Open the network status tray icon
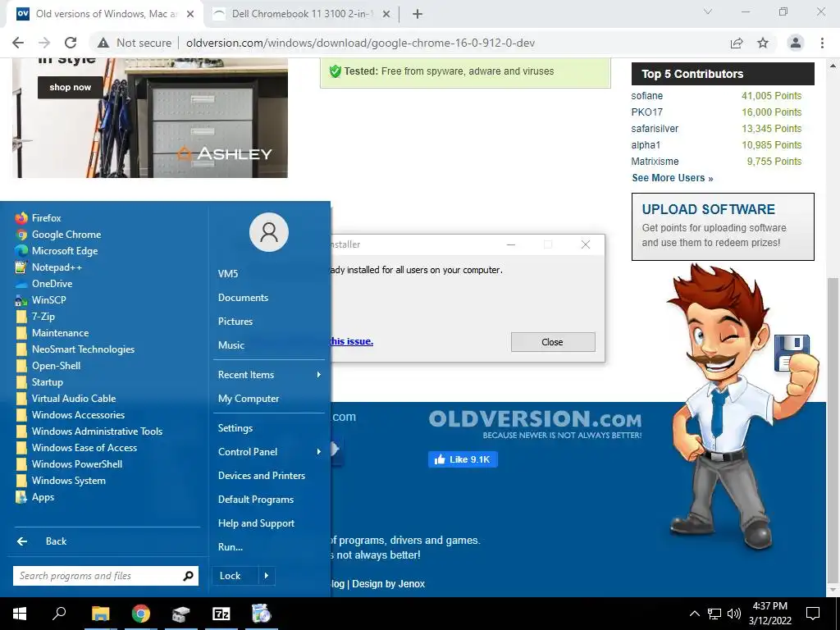Image resolution: width=840 pixels, height=630 pixels. click(x=714, y=614)
